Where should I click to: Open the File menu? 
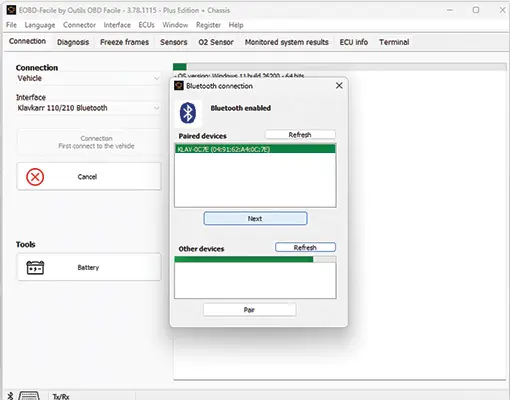[11, 25]
